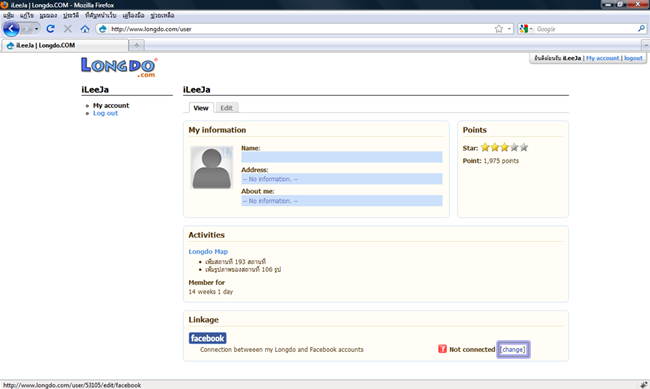
Task: Open a new tab with plus button
Action: point(136,45)
